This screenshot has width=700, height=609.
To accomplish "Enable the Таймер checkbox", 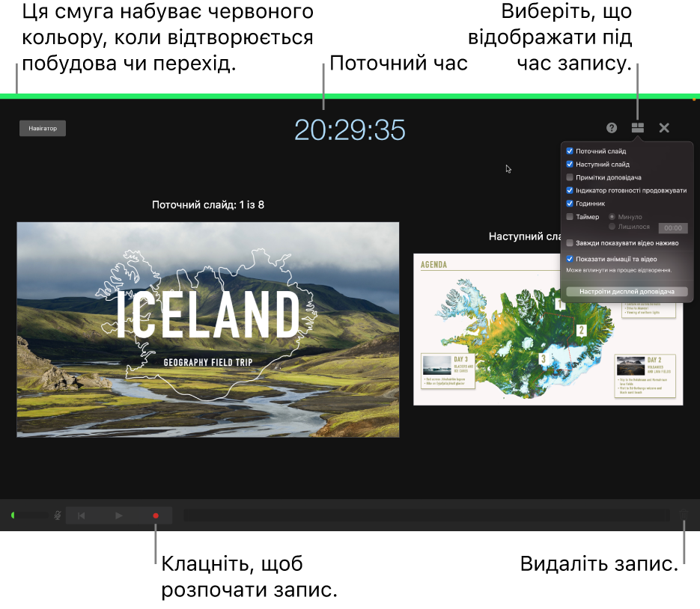I will (570, 217).
